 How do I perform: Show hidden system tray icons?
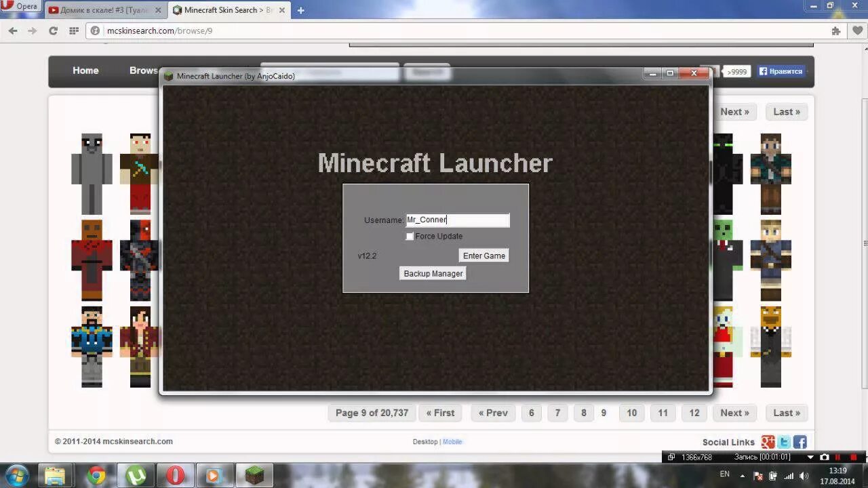(x=743, y=476)
